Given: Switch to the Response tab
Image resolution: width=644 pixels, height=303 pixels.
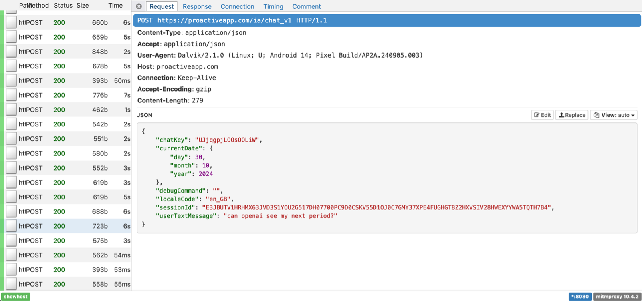Looking at the screenshot, I should click(197, 6).
